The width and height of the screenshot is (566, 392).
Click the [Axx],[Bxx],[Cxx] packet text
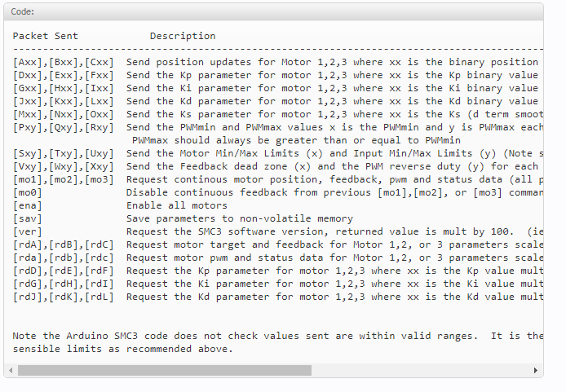[x=64, y=62]
